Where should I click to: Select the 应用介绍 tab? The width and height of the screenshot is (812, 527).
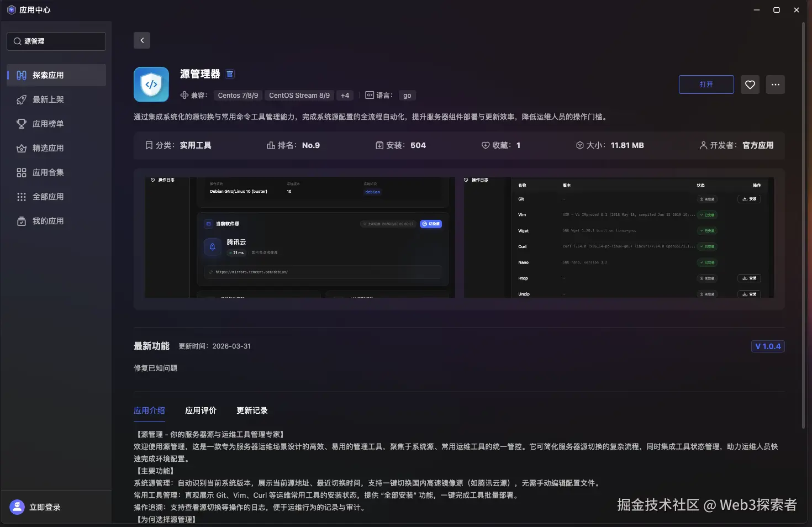pos(149,410)
